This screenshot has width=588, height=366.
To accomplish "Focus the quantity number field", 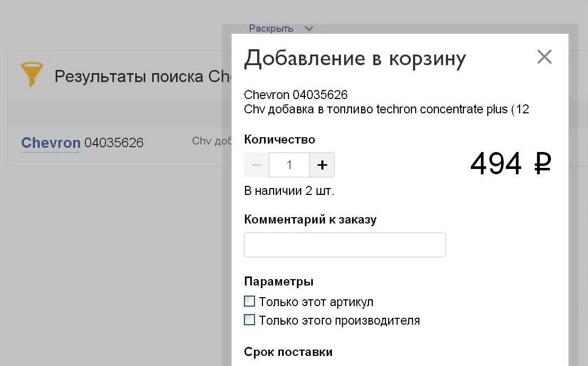I will pyautogui.click(x=289, y=165).
